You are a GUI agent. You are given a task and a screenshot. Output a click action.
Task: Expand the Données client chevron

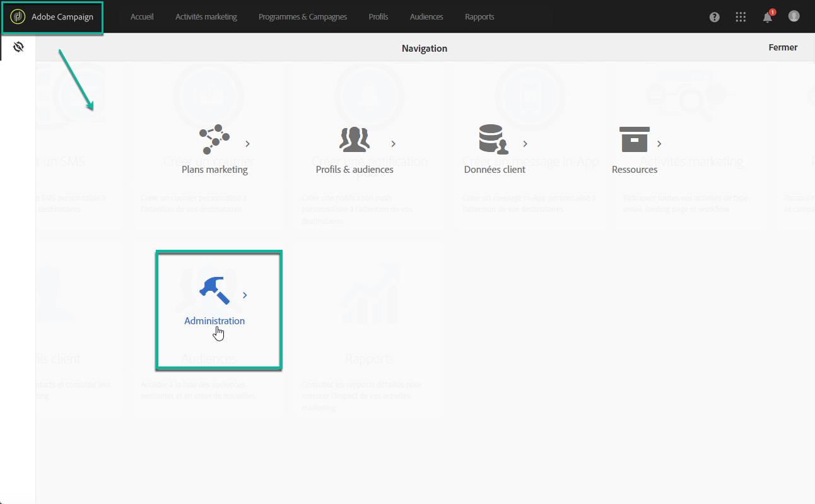click(x=525, y=144)
